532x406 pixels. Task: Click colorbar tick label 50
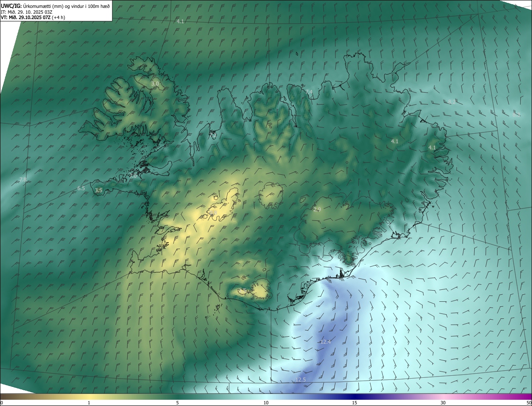click(529, 403)
